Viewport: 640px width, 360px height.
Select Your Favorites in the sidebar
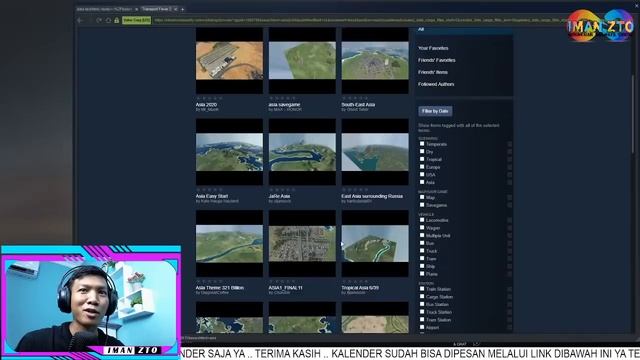[x=433, y=48]
